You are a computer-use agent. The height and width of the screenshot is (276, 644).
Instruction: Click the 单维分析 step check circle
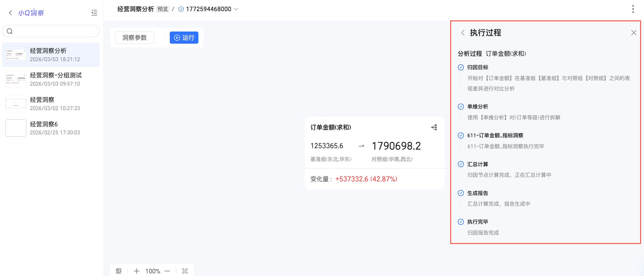(x=460, y=107)
